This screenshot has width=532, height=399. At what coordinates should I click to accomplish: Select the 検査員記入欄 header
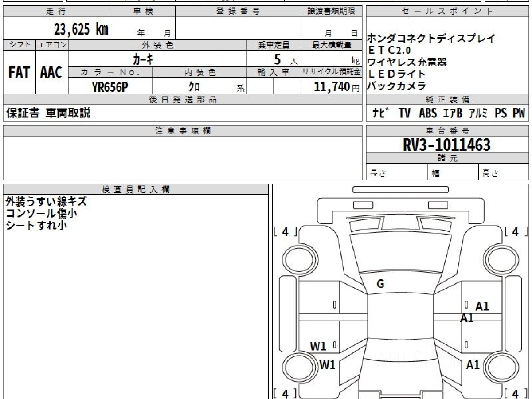coord(136,189)
